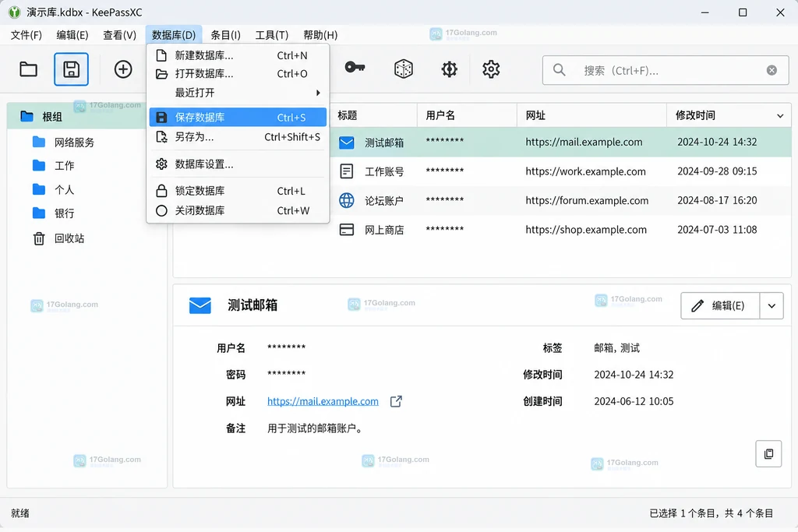Select the 网上商店 entry title
The width and height of the screenshot is (798, 532).
point(384,230)
